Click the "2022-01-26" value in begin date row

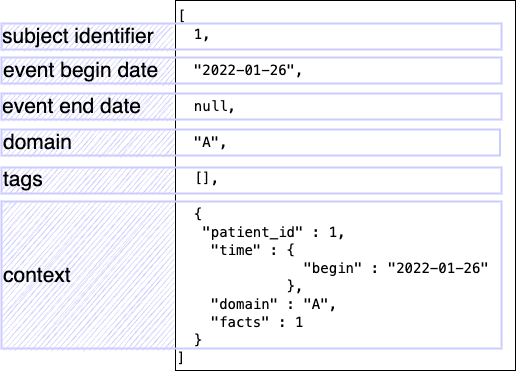point(244,70)
